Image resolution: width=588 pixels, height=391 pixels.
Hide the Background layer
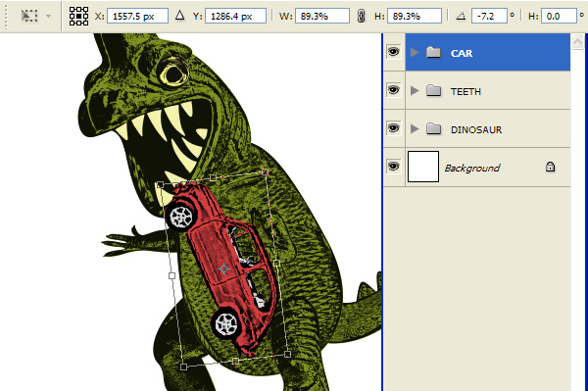(393, 166)
